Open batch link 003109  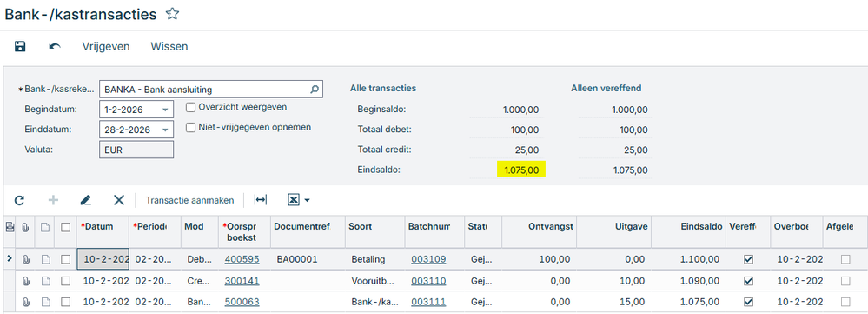(x=428, y=259)
